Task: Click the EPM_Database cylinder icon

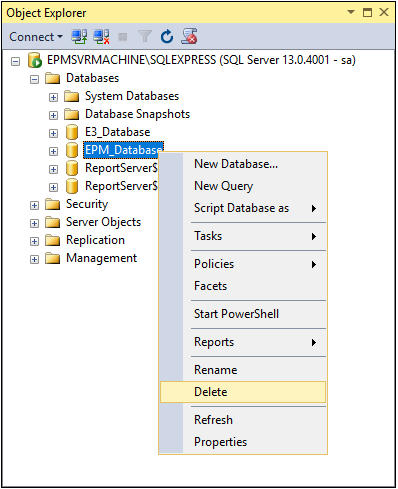Action: (72, 150)
